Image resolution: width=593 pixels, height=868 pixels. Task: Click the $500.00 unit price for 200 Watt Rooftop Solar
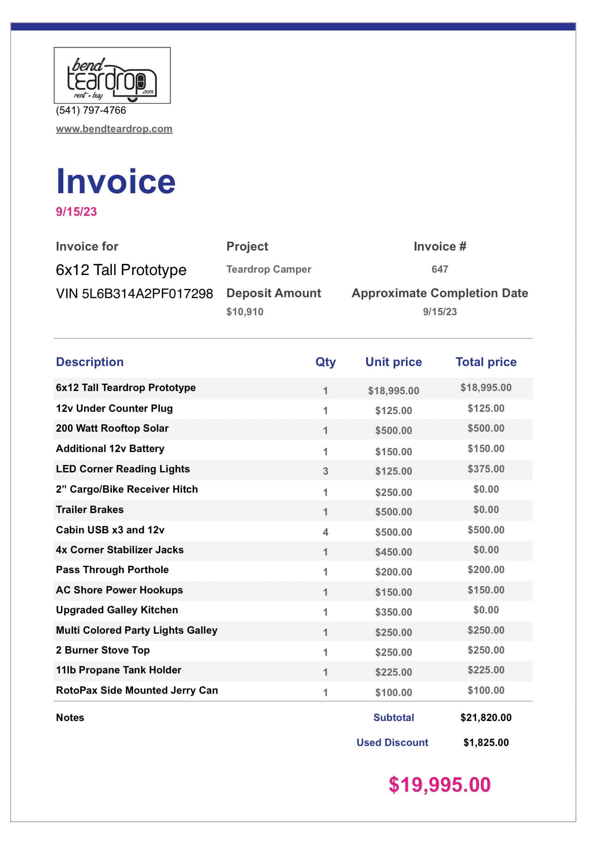[393, 431]
